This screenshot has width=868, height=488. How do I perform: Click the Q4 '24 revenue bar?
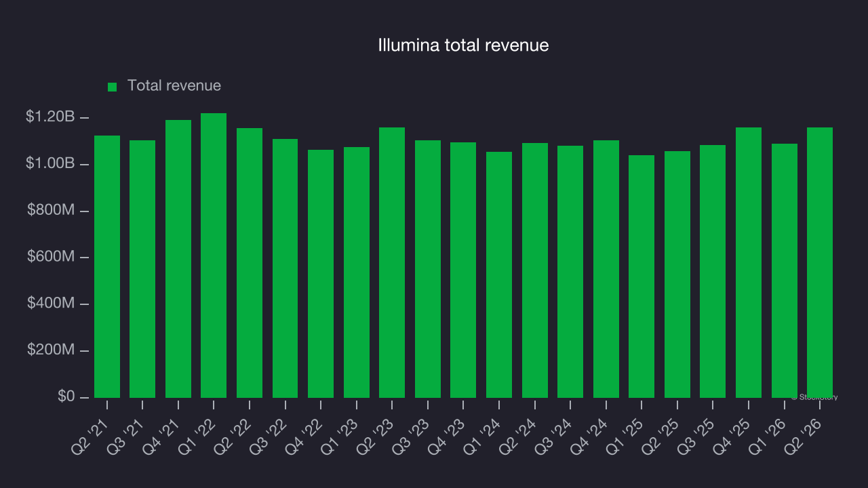tap(606, 269)
